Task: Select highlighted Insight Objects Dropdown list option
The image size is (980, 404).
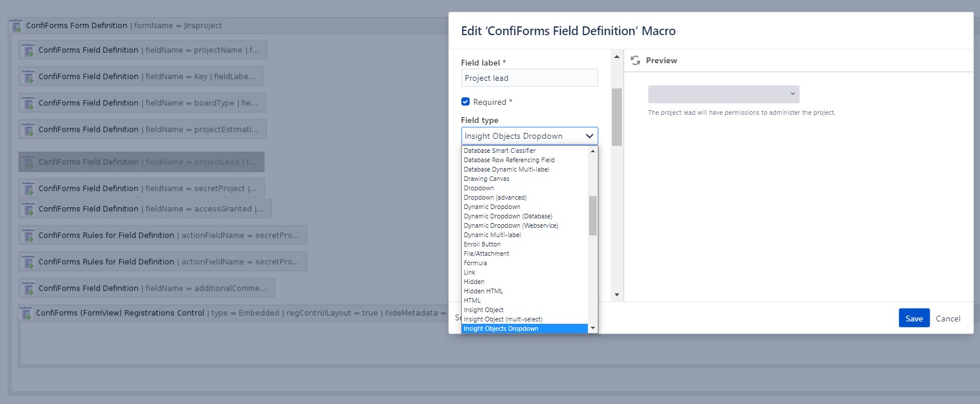Action: pos(525,328)
